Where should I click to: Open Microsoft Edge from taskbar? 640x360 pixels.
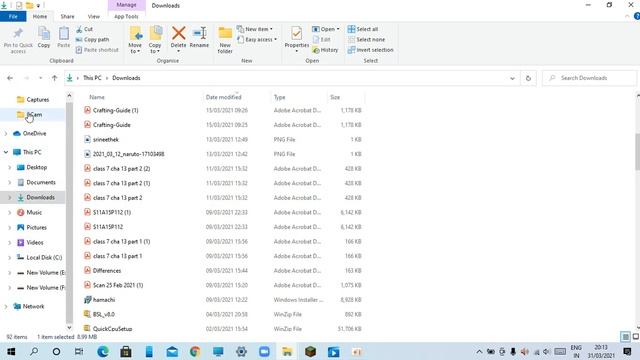click(x=103, y=351)
